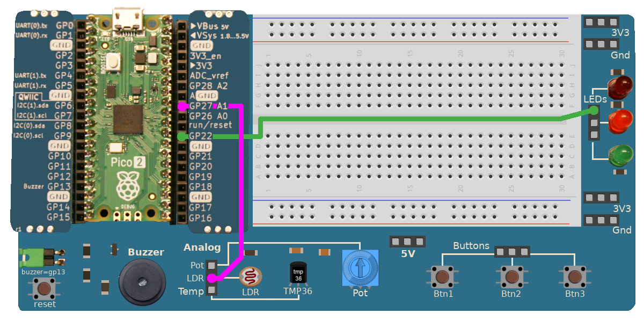Click the GP26 A0 pin label

point(209,116)
